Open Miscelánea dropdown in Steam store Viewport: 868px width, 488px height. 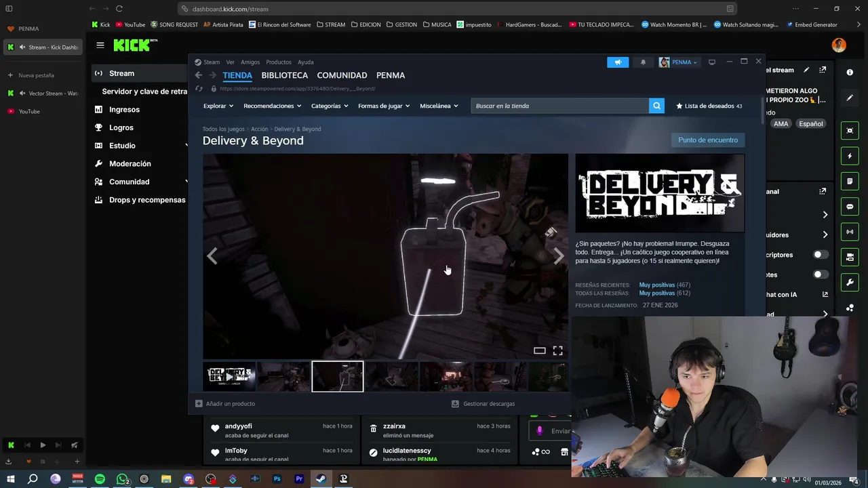[439, 106]
